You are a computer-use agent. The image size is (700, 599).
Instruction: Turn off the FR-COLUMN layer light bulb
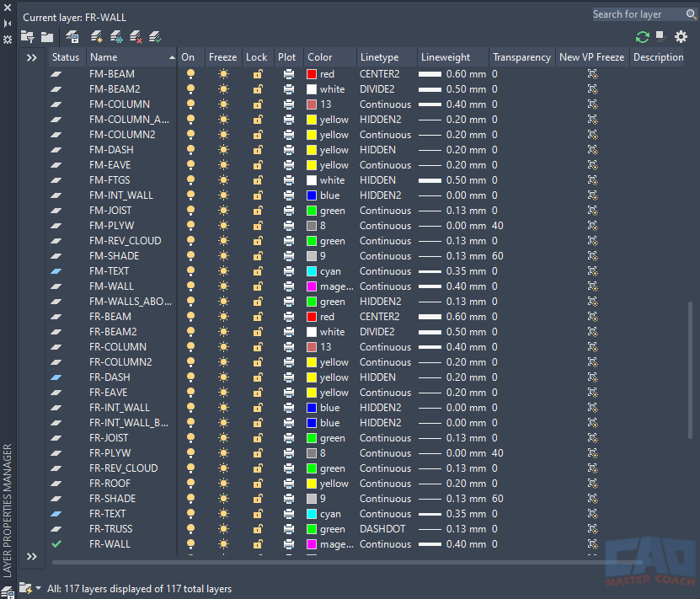pyautogui.click(x=190, y=347)
